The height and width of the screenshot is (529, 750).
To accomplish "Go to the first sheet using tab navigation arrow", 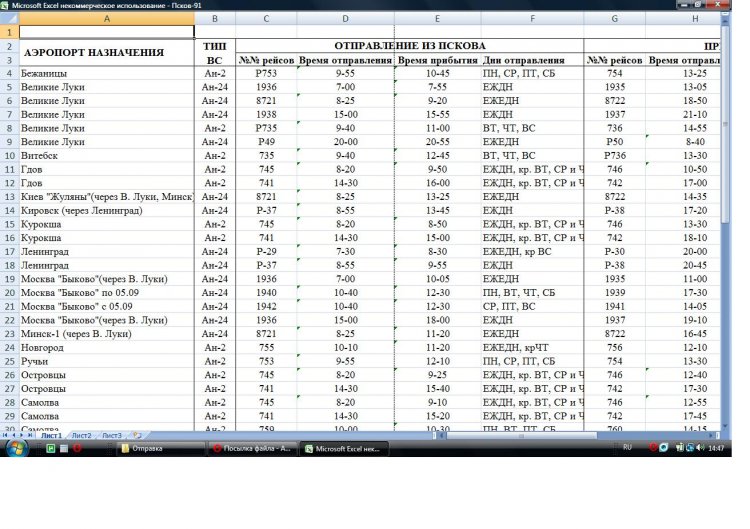I will pos(5,436).
